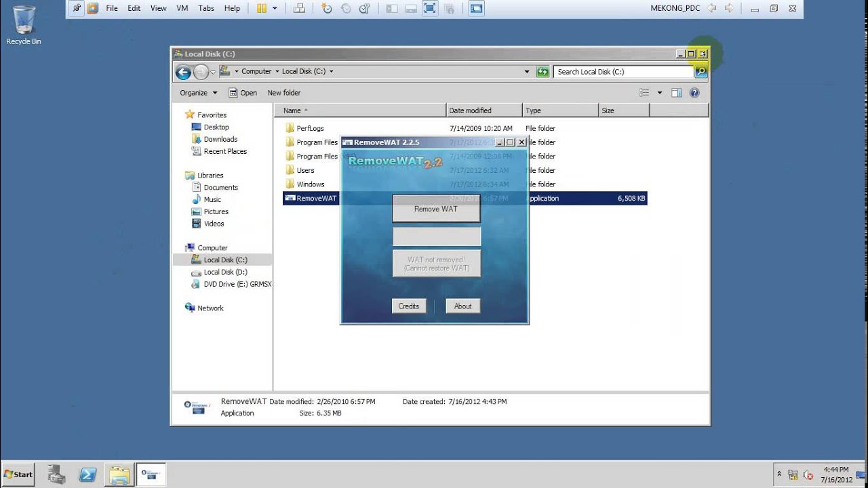Image resolution: width=868 pixels, height=488 pixels.
Task: Open the Start menu
Action: 18,474
